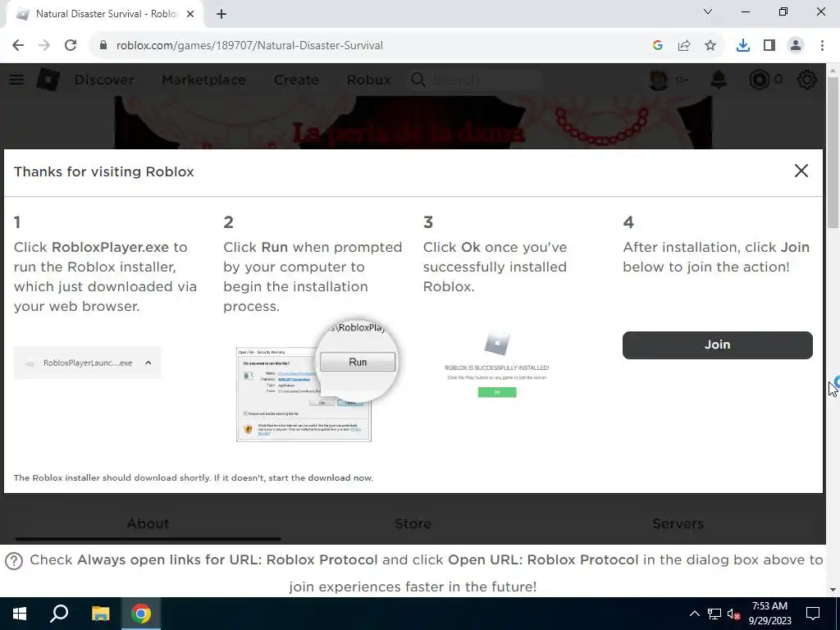Click the help question mark icon
Viewport: 840px width, 630px height.
point(14,561)
